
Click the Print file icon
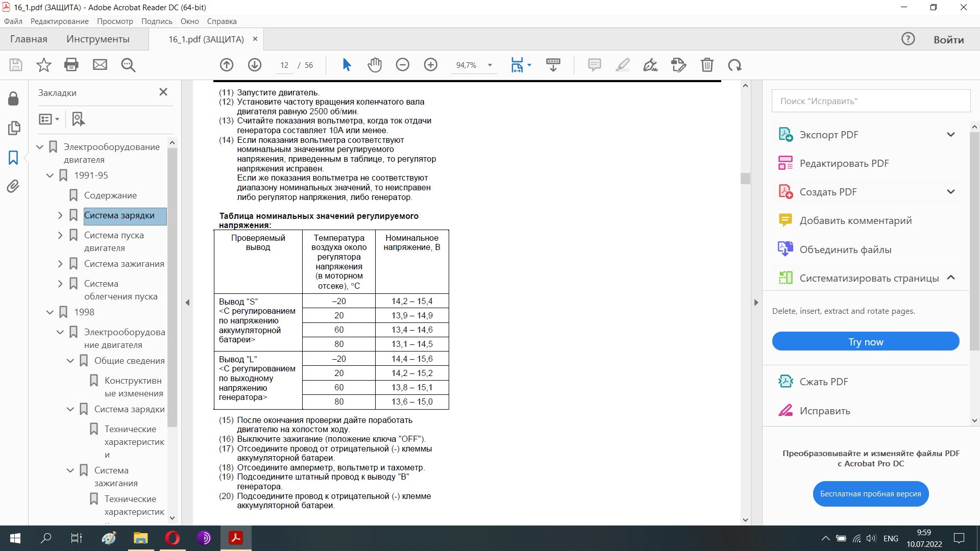[x=71, y=65]
